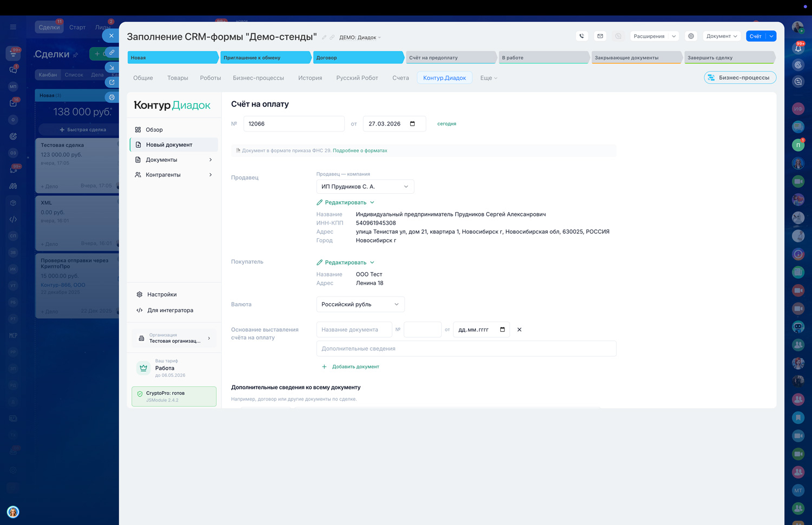The width and height of the screenshot is (812, 525).
Task: Click Редактировать under the seller
Action: click(x=345, y=202)
